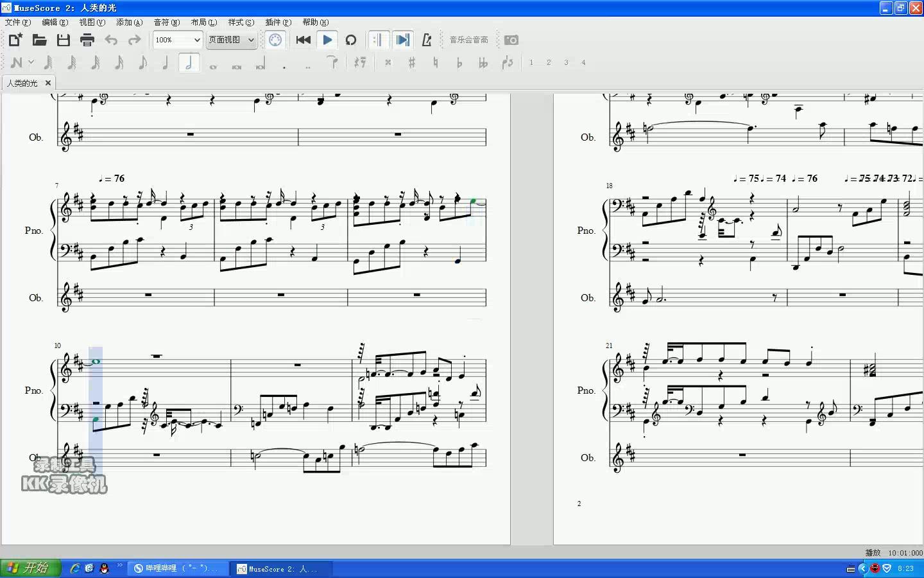Viewport: 924px width, 578px height.
Task: Open the 页面视图 view mode dropdown
Action: point(232,40)
